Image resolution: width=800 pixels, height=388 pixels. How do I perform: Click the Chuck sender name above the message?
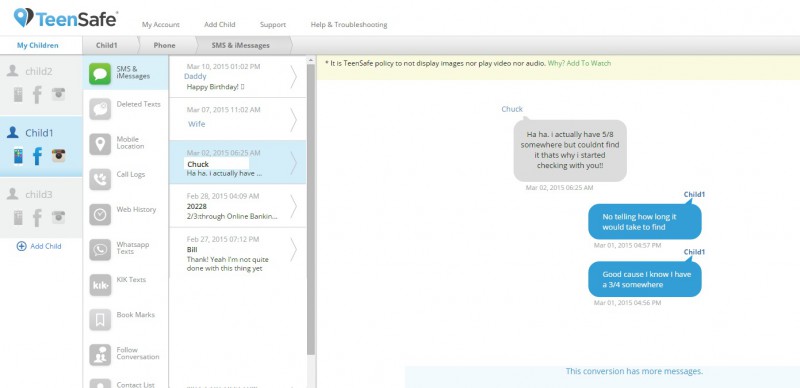(512, 109)
